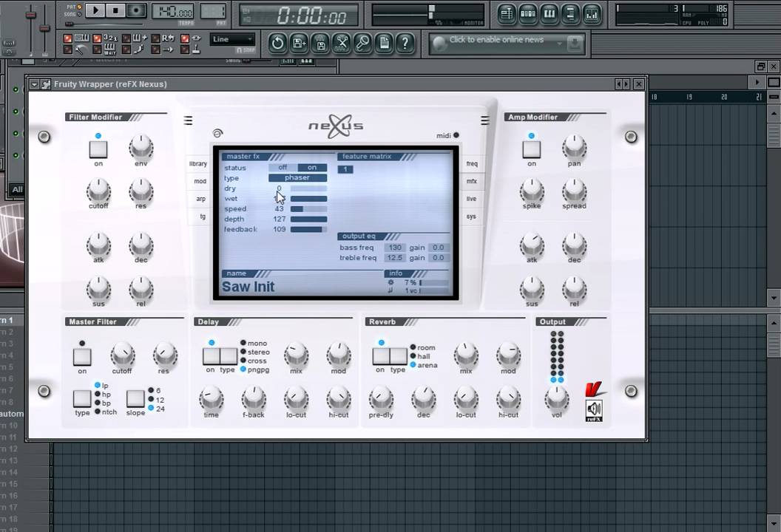Open the mixer view icon
The height and width of the screenshot is (532, 781).
[592, 15]
